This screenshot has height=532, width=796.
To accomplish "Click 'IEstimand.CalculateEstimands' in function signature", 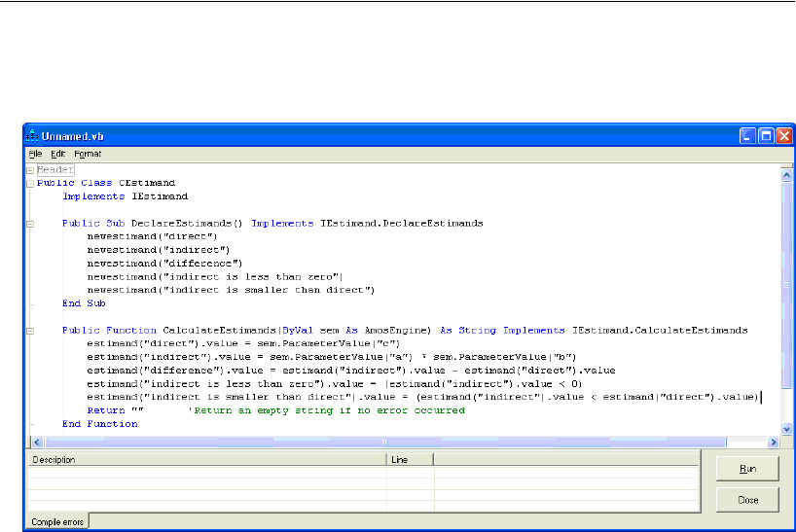I will (x=660, y=330).
